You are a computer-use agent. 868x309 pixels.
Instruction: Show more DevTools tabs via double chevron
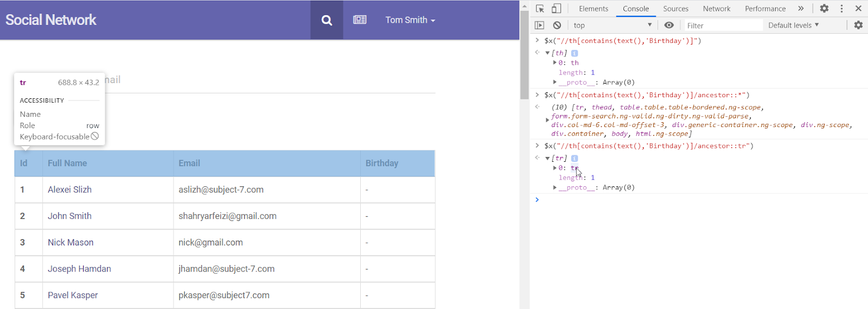[801, 9]
